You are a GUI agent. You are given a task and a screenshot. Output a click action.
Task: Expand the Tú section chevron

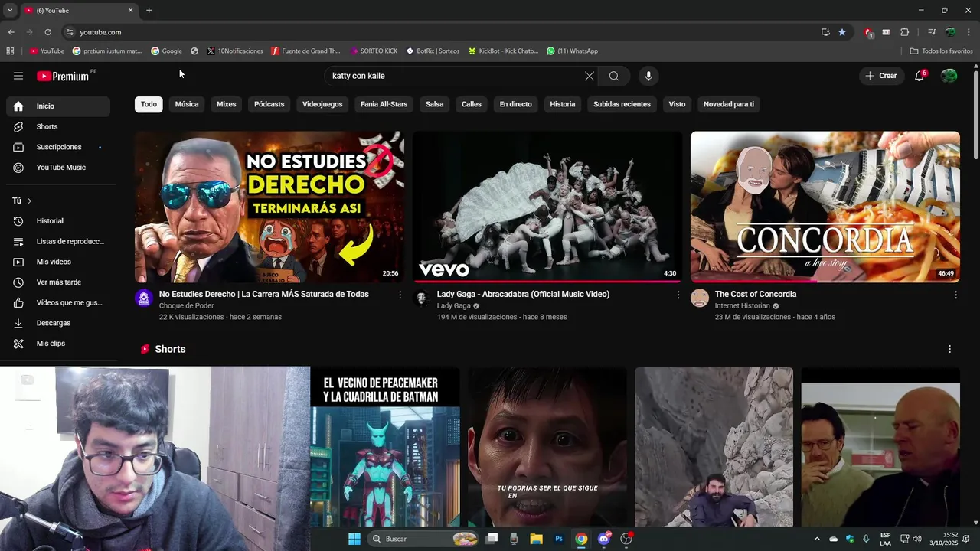coord(29,201)
